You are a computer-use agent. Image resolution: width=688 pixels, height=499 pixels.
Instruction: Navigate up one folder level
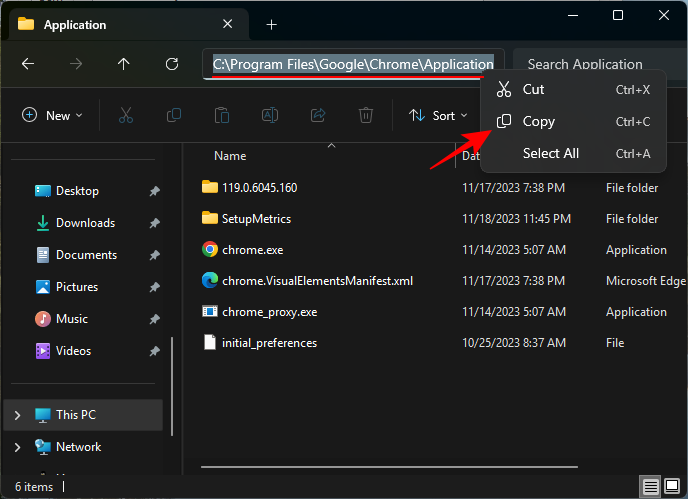click(x=124, y=64)
